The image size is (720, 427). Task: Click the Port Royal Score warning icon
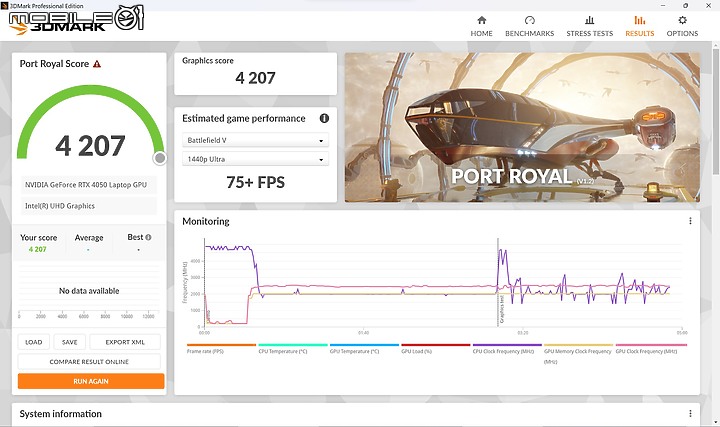tap(97, 64)
